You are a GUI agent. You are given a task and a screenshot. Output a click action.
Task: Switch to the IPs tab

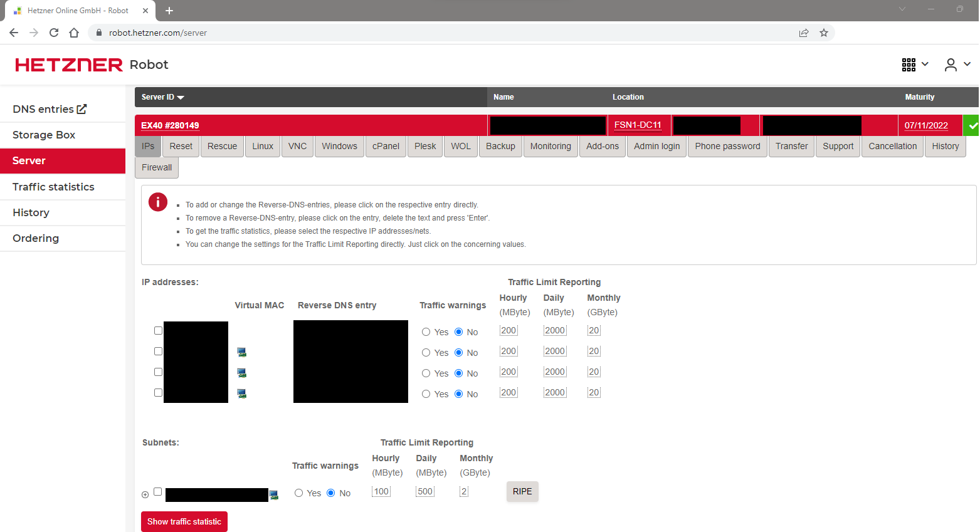tap(148, 146)
